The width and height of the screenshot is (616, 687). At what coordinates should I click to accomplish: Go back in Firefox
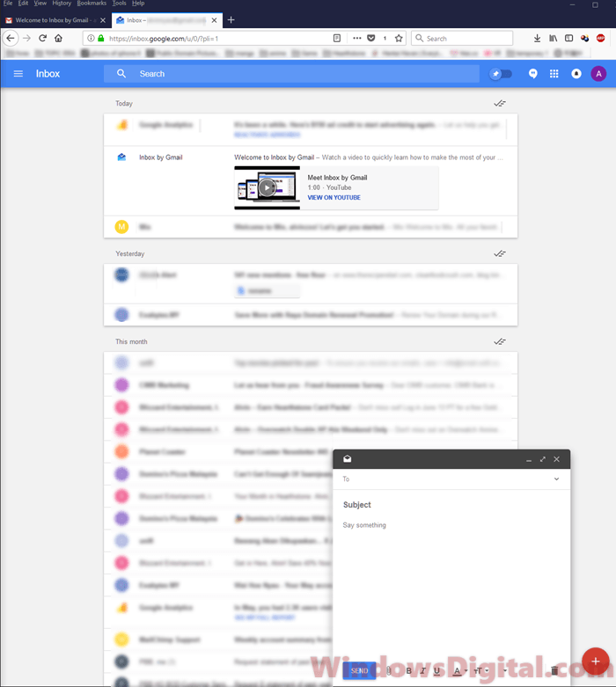11,38
